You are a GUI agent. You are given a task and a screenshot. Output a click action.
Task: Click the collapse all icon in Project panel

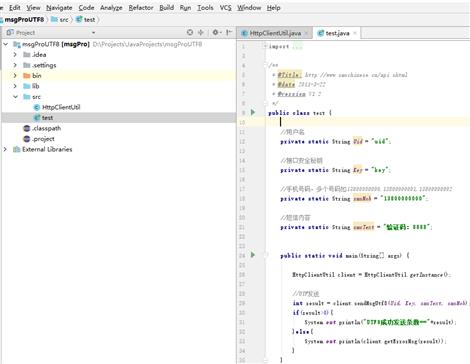(x=201, y=32)
